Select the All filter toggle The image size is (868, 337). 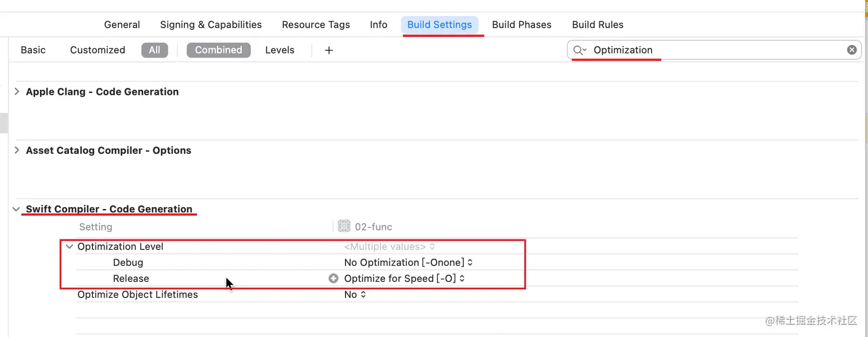click(x=154, y=50)
